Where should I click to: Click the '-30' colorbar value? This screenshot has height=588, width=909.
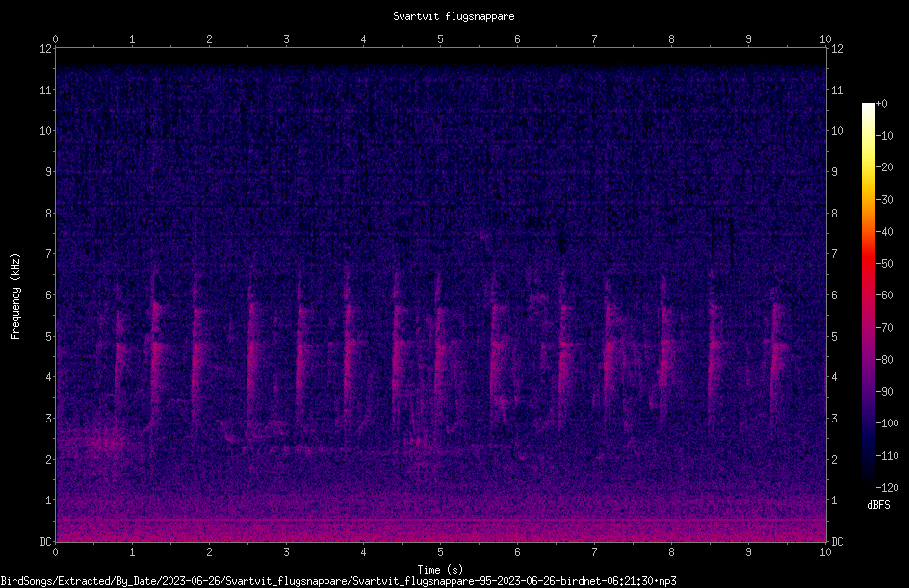[884, 200]
